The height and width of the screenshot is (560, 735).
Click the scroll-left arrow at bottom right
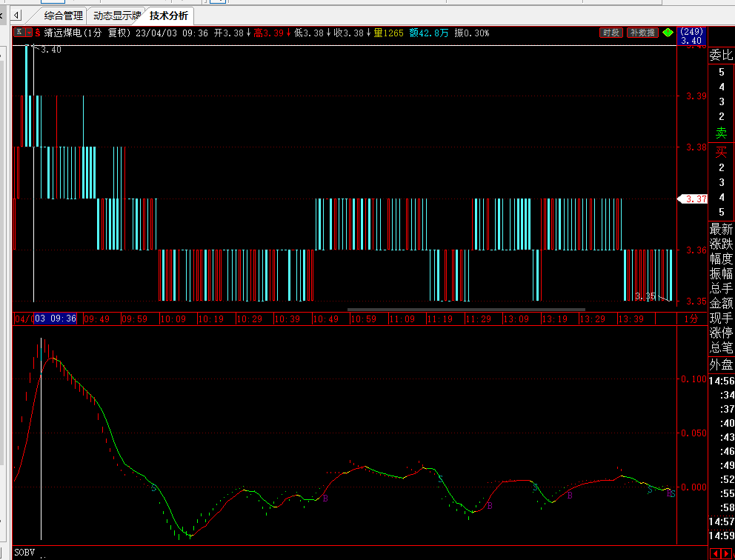715,553
